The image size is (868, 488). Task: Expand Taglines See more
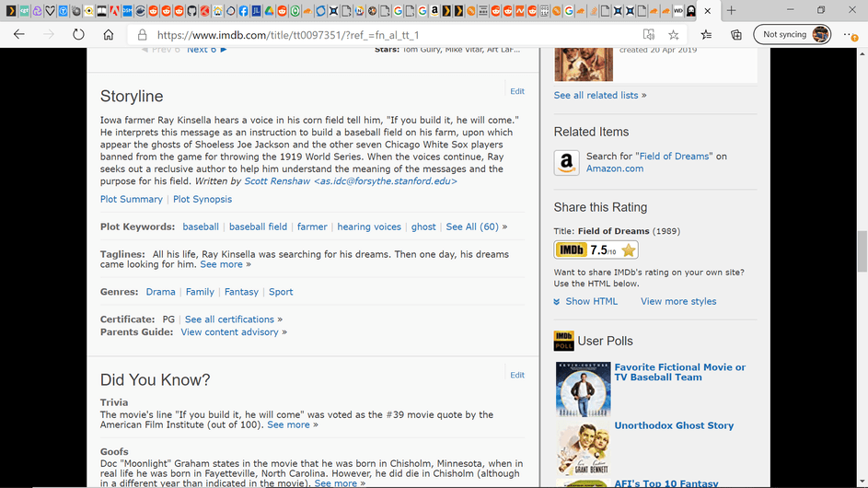[221, 264]
